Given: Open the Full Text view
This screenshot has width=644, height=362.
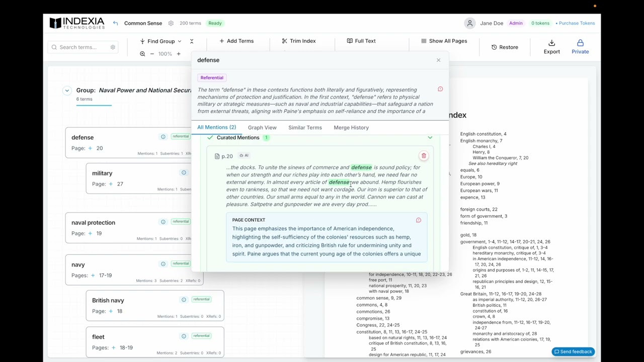Looking at the screenshot, I should tap(361, 41).
